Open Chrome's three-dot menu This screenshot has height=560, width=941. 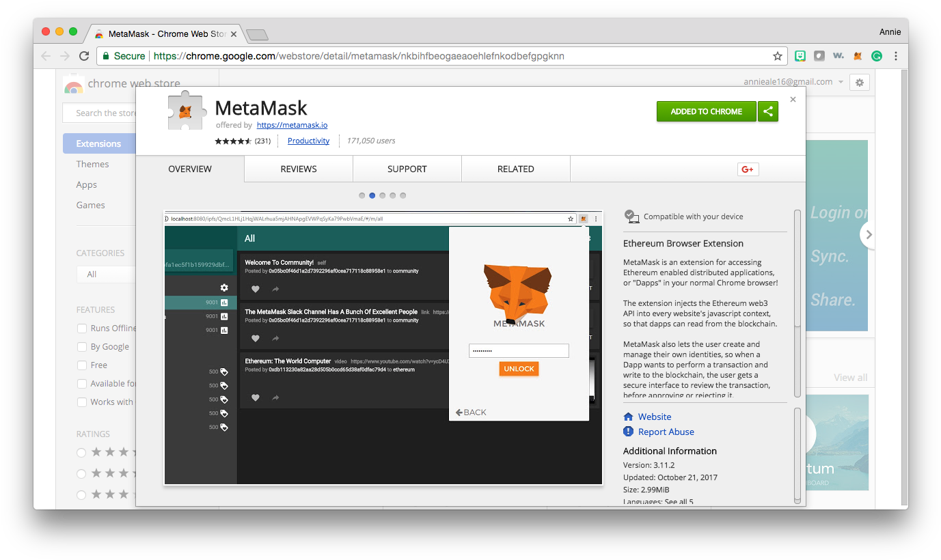pyautogui.click(x=896, y=56)
